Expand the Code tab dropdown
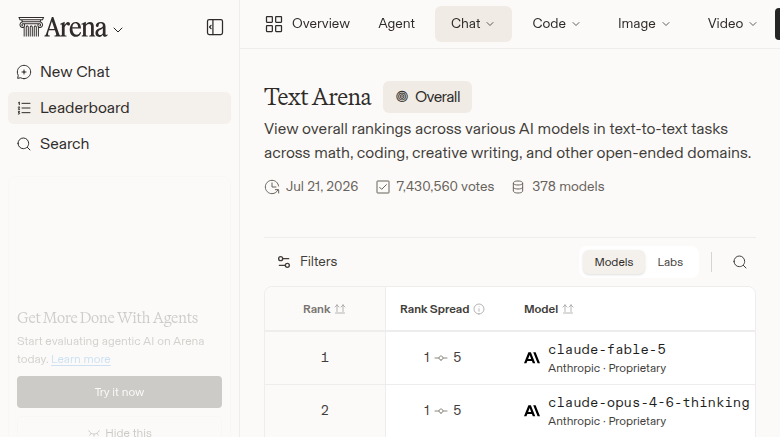Viewport: 780px width, 437px height. coord(576,24)
